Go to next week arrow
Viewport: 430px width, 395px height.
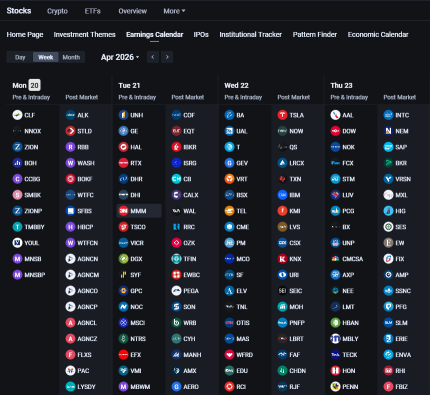click(x=167, y=57)
